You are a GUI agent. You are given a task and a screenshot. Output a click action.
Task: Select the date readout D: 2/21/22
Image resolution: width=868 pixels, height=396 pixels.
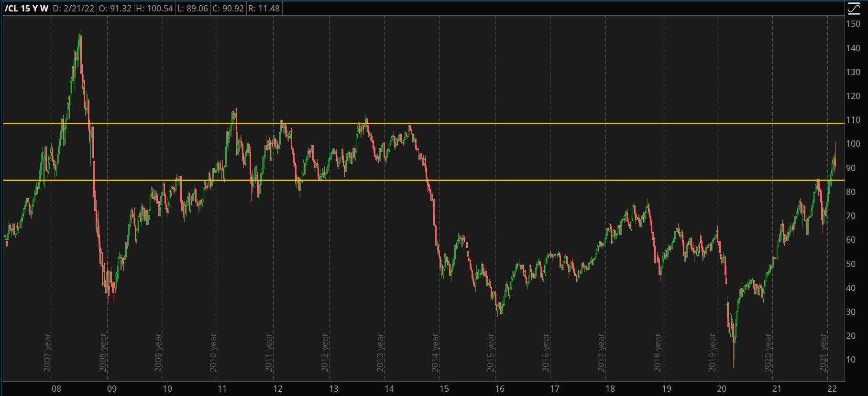tap(73, 8)
